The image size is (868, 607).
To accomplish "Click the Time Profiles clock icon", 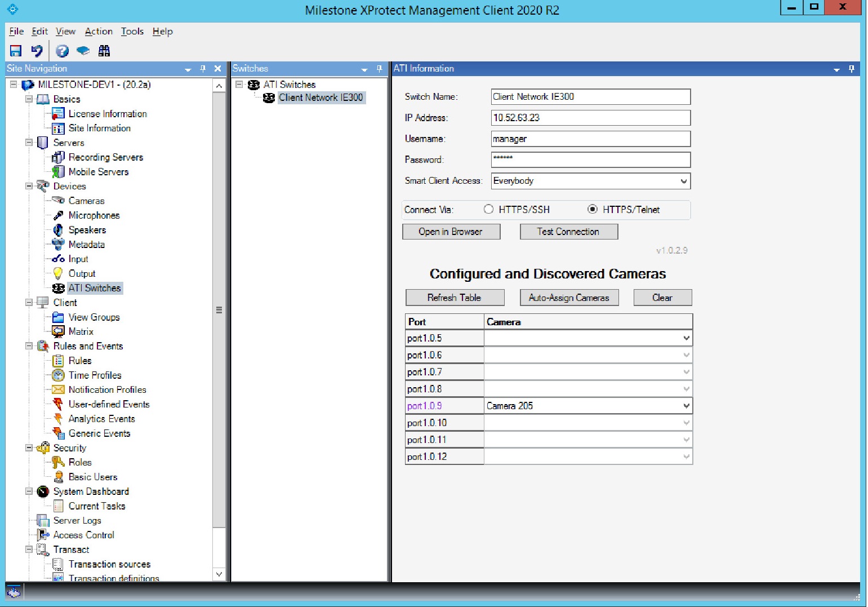I will click(58, 375).
